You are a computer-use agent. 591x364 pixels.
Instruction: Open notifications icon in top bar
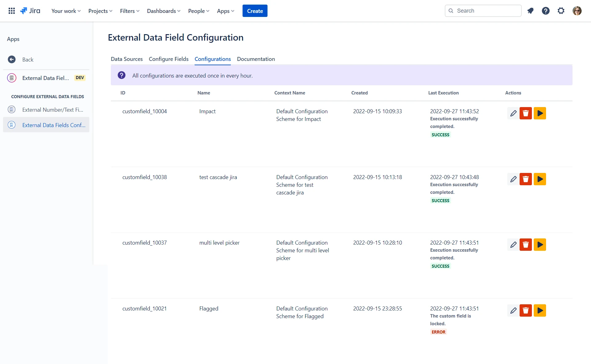(x=530, y=11)
